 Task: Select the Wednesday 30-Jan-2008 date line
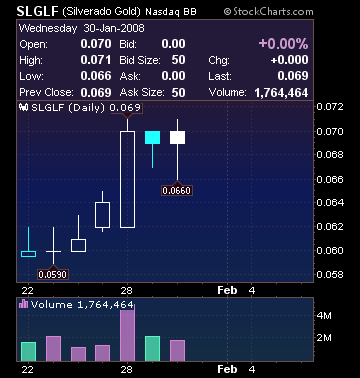82,28
